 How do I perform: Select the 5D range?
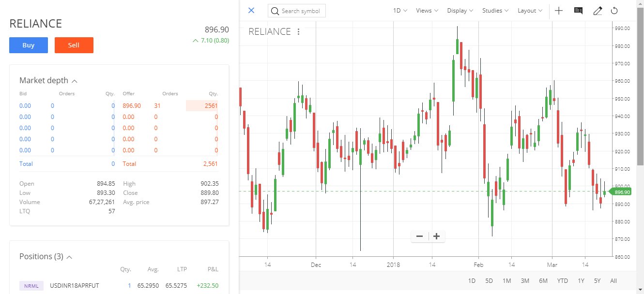(489, 281)
